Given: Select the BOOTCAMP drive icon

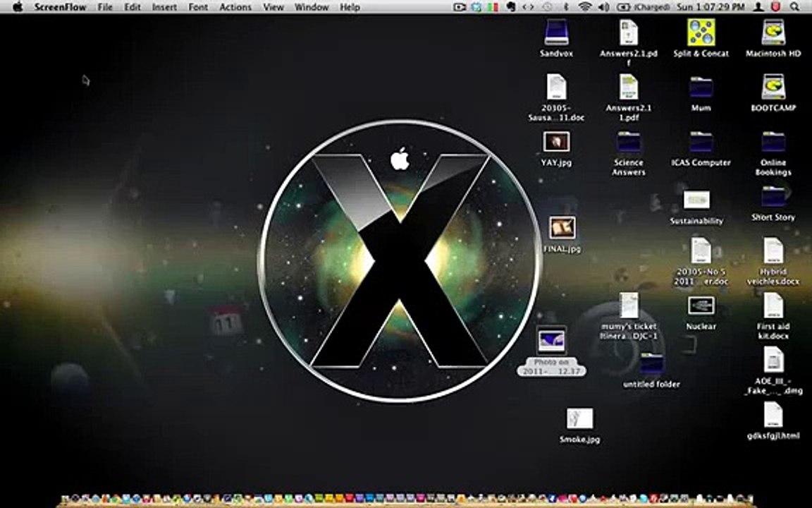Looking at the screenshot, I should [773, 87].
